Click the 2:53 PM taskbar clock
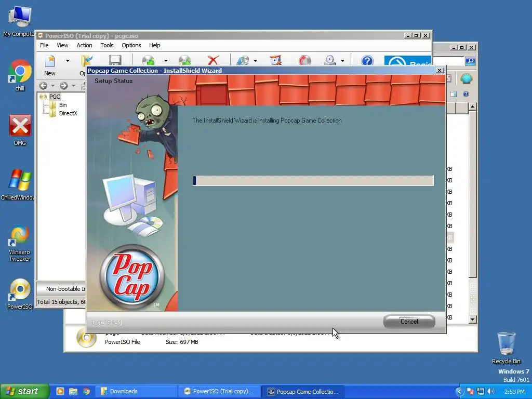Viewport: 532px width, 399px height. pyautogui.click(x=514, y=392)
